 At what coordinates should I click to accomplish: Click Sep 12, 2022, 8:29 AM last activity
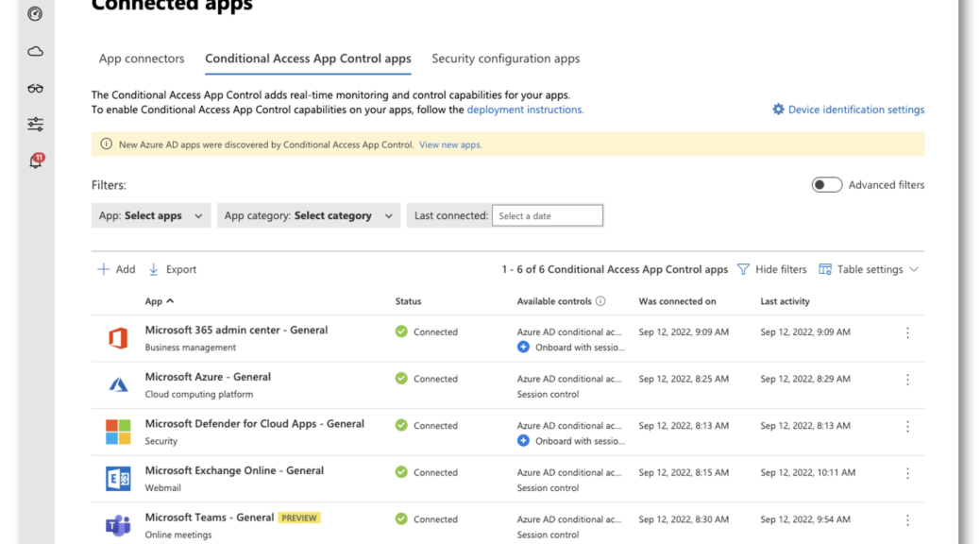coord(805,379)
